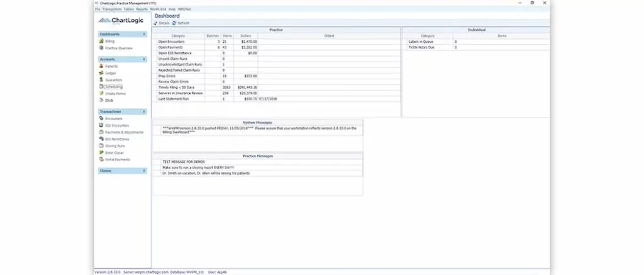Collapse the Transactions sidebar section chevron
This screenshot has width=644, height=275.
click(x=144, y=111)
